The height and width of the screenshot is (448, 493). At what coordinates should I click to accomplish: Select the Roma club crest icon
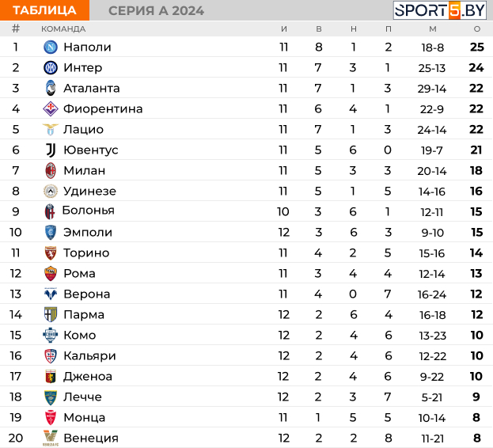tap(51, 273)
